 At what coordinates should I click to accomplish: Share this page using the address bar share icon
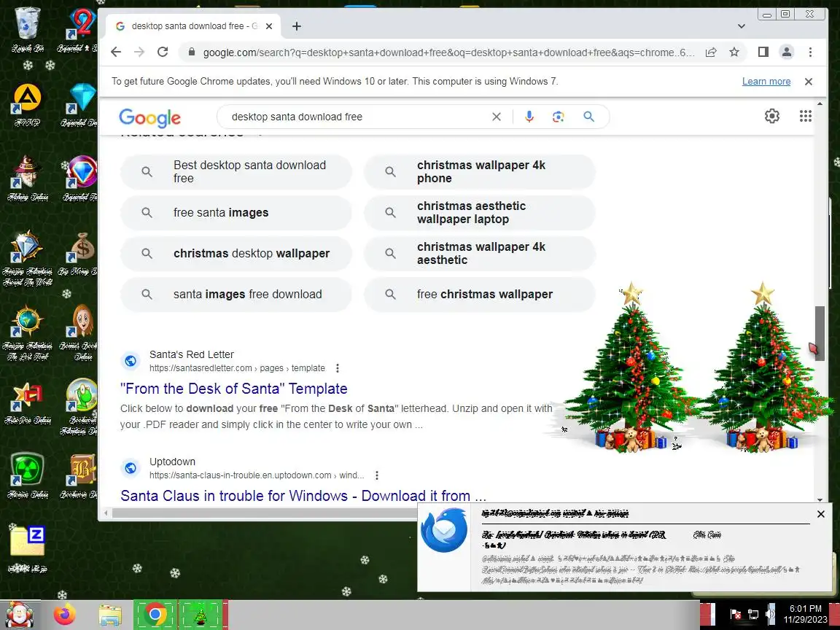[711, 52]
